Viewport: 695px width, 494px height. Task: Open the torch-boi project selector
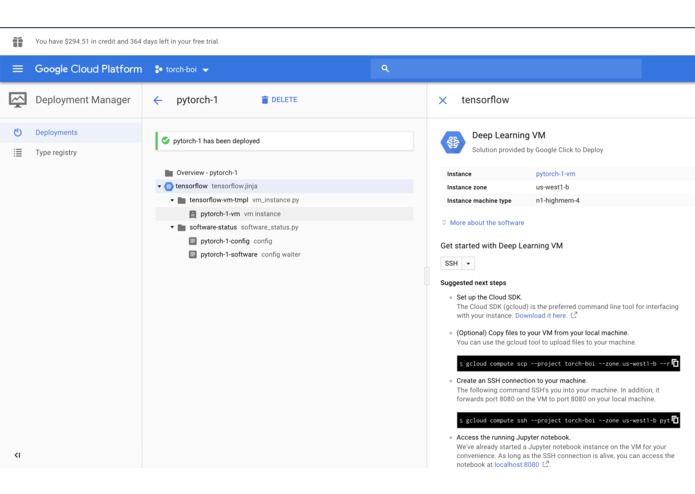pos(182,70)
